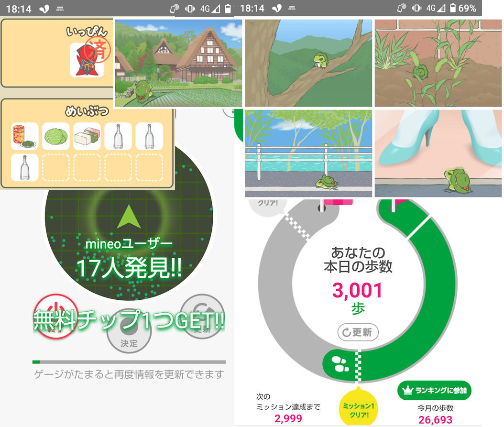Tap the BBC News notification icon on left

coord(60,9)
